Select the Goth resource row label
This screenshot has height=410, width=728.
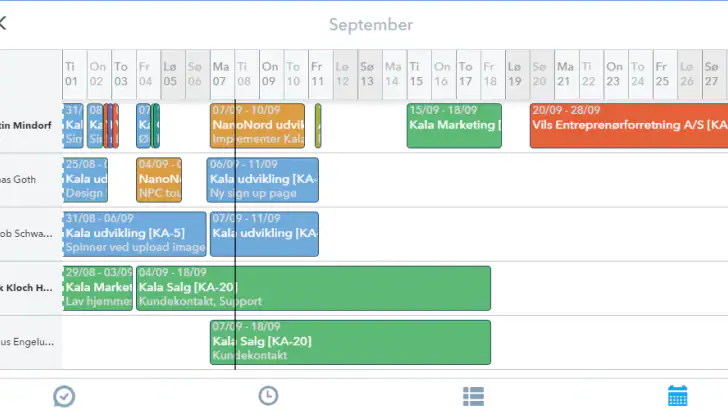[x=18, y=180]
